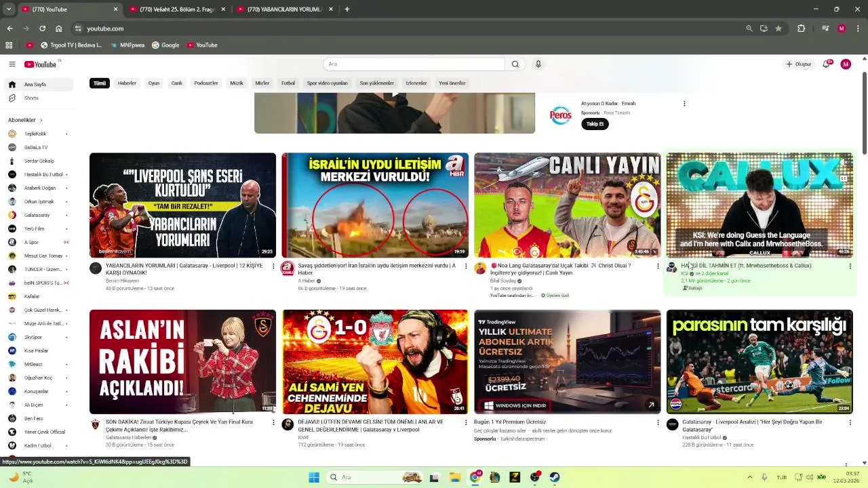Select the Müzik filter chip
This screenshot has height=488, width=868.
point(237,83)
